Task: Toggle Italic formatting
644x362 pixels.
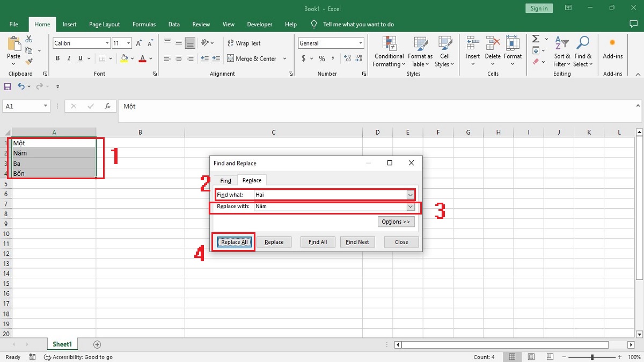Action: 69,58
